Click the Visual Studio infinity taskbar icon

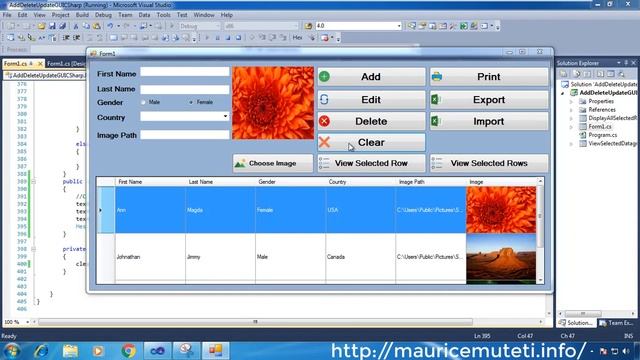coord(157,351)
